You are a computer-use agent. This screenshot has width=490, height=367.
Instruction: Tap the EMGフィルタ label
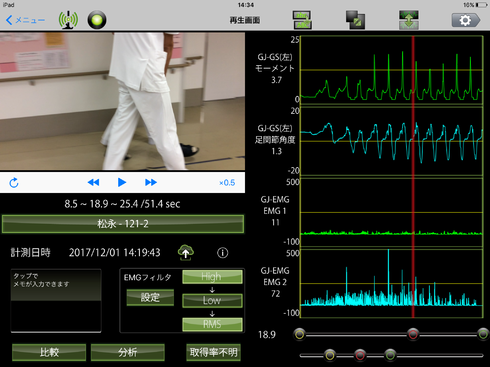click(148, 277)
